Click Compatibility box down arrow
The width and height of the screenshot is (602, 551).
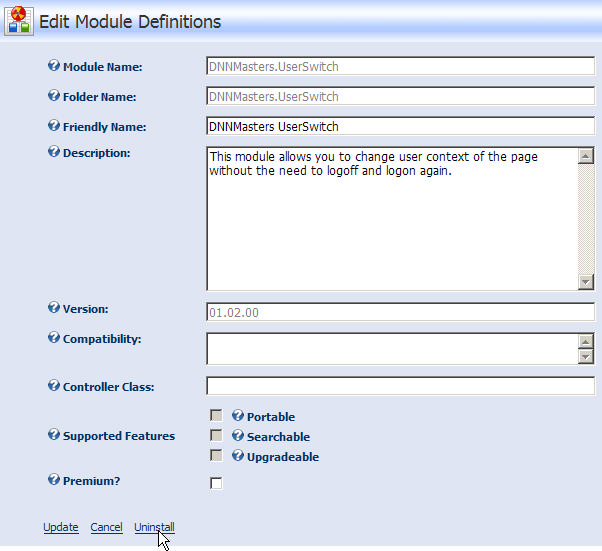point(586,357)
